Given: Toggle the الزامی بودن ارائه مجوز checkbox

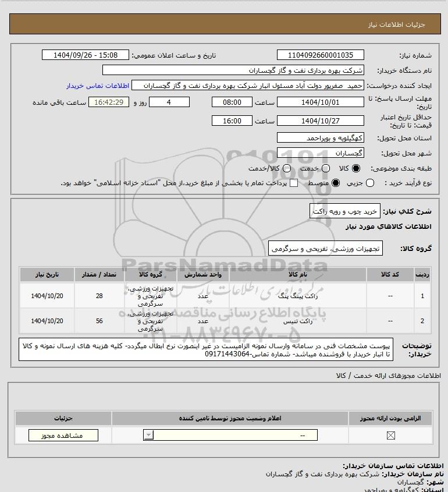Looking at the screenshot, I should [x=390, y=436].
